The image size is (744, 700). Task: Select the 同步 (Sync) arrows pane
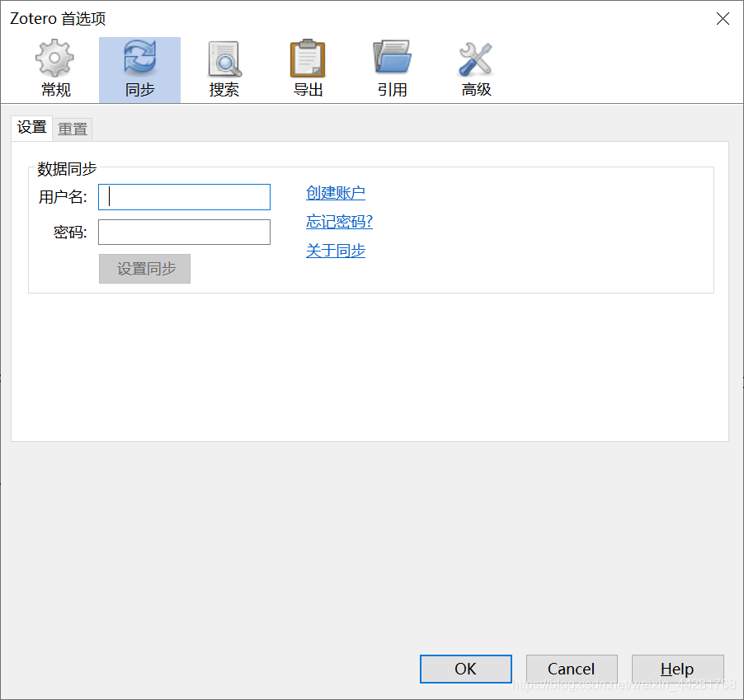pyautogui.click(x=139, y=70)
